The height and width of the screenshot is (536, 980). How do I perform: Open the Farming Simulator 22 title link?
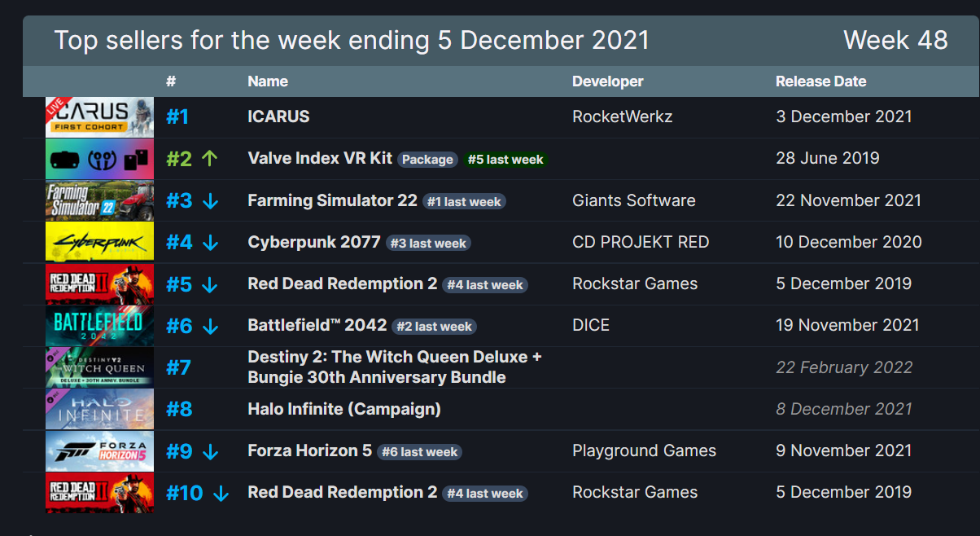[332, 200]
